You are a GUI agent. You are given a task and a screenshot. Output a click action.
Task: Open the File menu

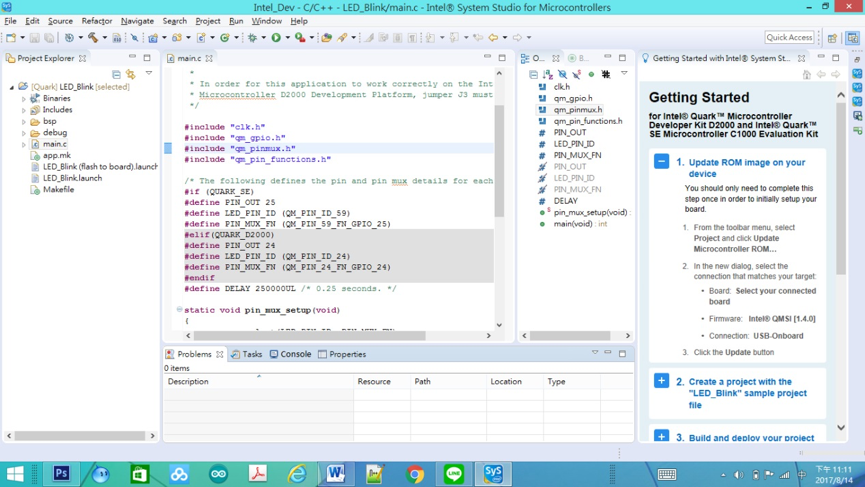click(10, 21)
